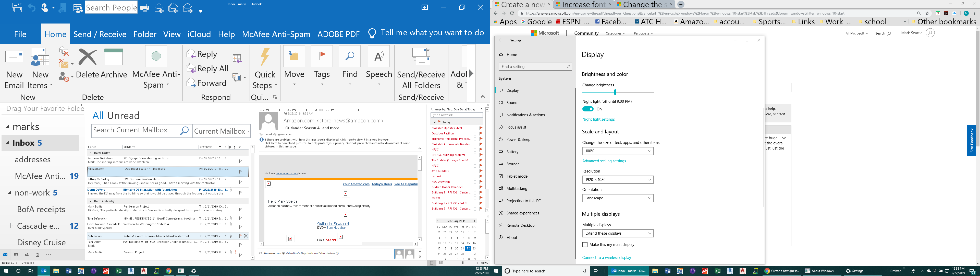980x276 pixels.
Task: Collapse the 'marks' account folder tree
Action: (x=7, y=127)
